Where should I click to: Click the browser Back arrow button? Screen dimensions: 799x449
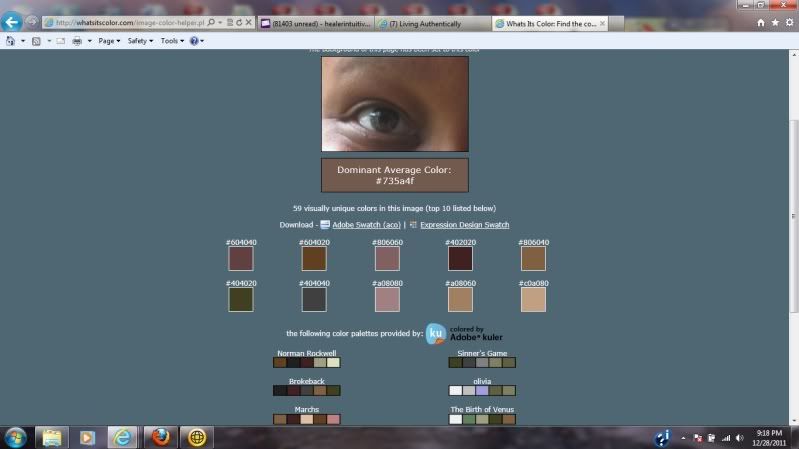click(11, 22)
